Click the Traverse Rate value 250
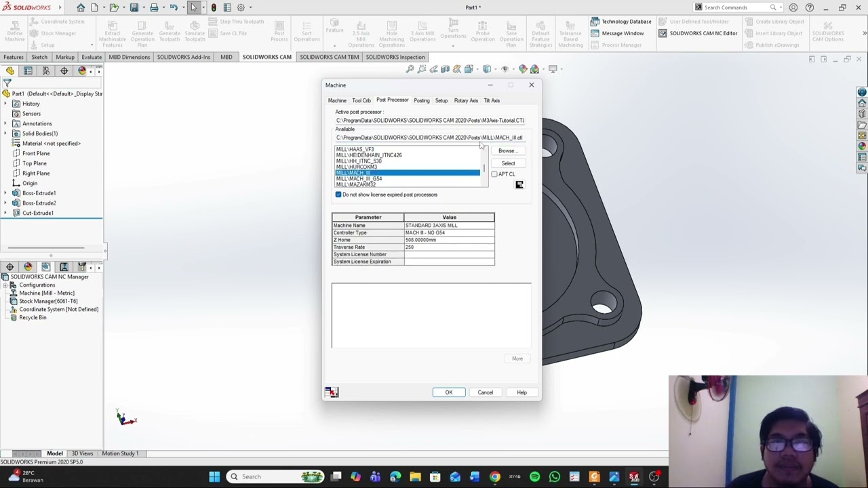The height and width of the screenshot is (488, 868). click(x=449, y=247)
